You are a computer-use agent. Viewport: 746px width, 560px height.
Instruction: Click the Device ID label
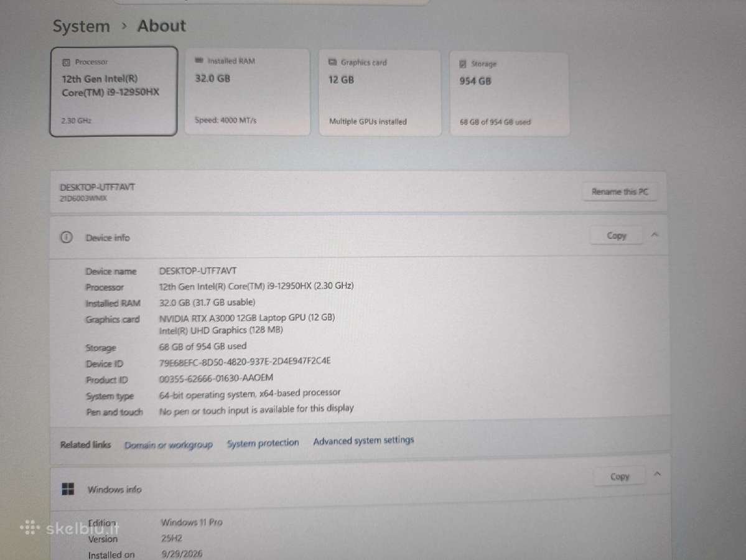pos(104,364)
